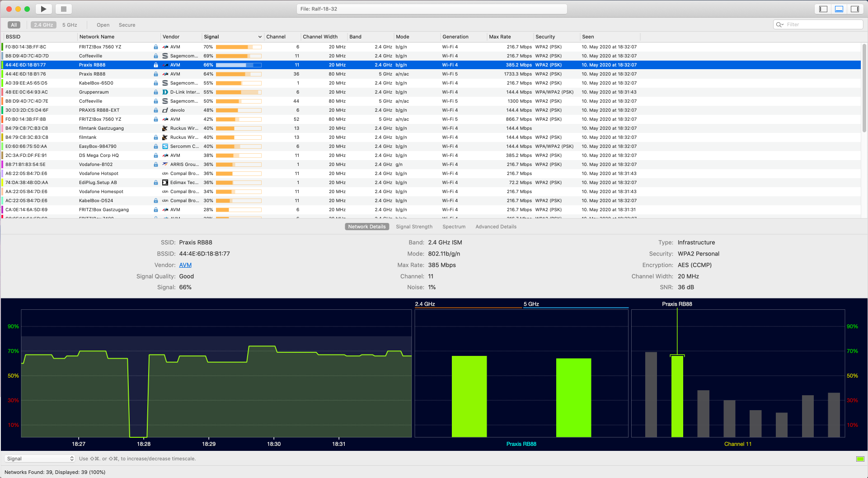This screenshot has width=868, height=478.
Task: Toggle the 2.4 GHz band filter
Action: [43, 25]
